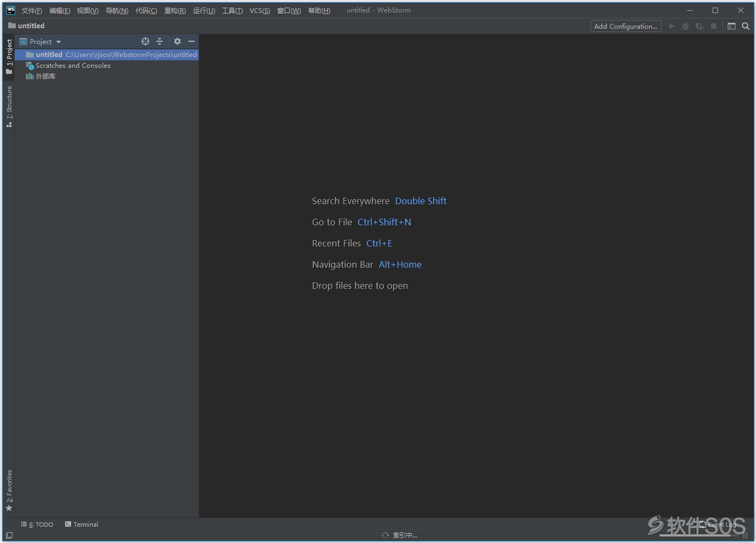Open the 帮助(H) menu
The width and height of the screenshot is (756, 543).
coord(319,11)
